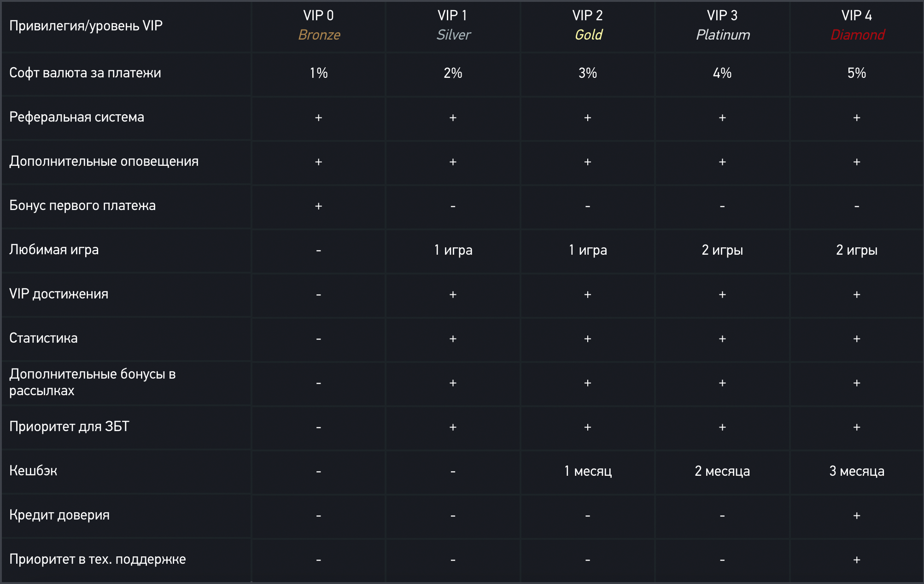The width and height of the screenshot is (924, 584).
Task: Click the 'Кредит доверия' row label
Action: 59,515
